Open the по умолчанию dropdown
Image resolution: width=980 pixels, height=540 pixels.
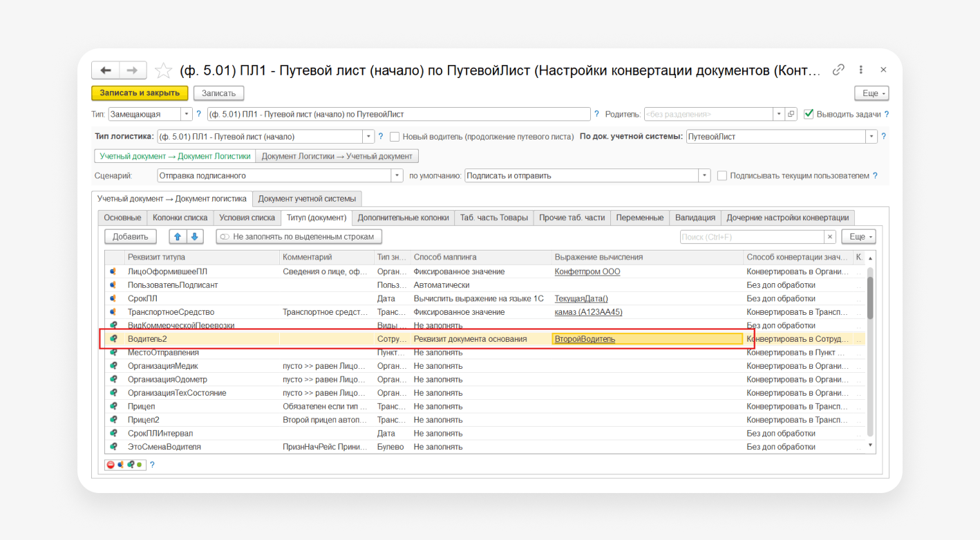(x=705, y=176)
